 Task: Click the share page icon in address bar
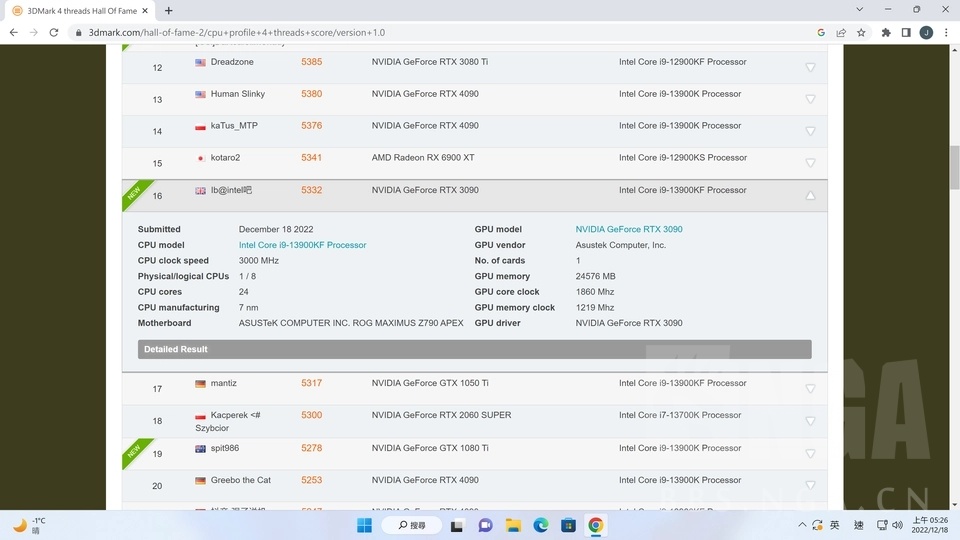click(841, 32)
